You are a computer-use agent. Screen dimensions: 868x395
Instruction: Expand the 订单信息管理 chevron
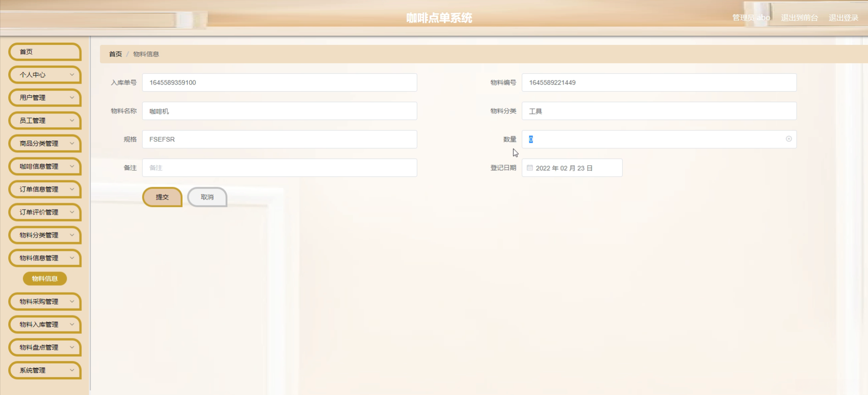72,189
